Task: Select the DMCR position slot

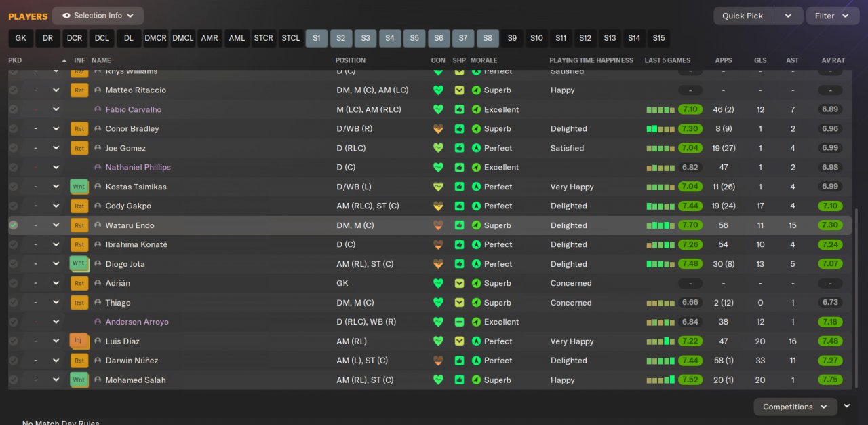Action: point(155,38)
